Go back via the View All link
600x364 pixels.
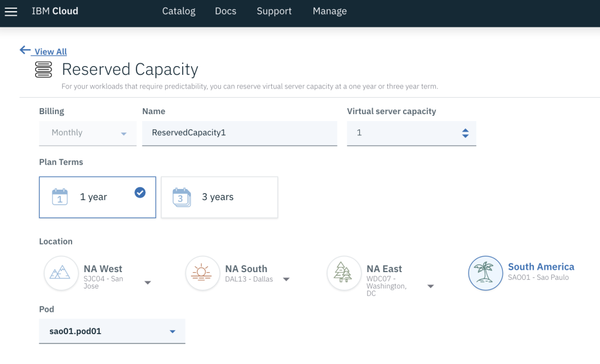click(50, 51)
